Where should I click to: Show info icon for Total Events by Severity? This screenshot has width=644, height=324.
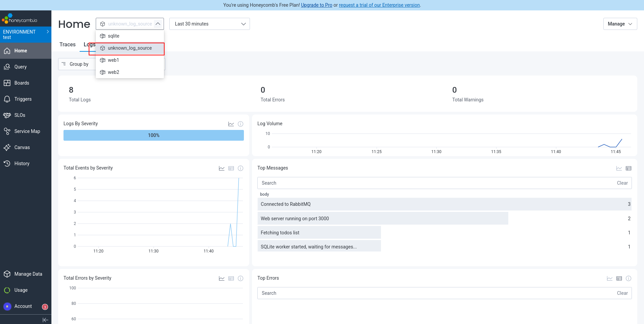pos(241,168)
